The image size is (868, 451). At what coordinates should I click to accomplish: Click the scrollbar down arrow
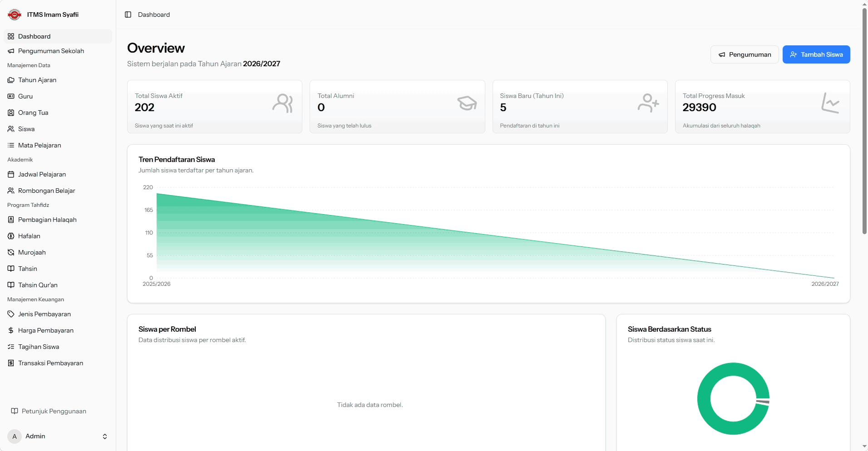point(864,447)
